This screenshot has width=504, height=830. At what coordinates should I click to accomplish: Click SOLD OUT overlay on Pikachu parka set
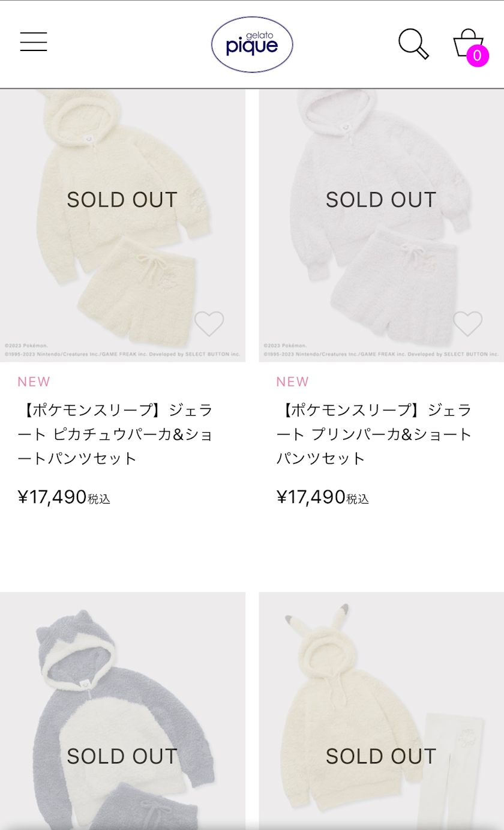[122, 200]
